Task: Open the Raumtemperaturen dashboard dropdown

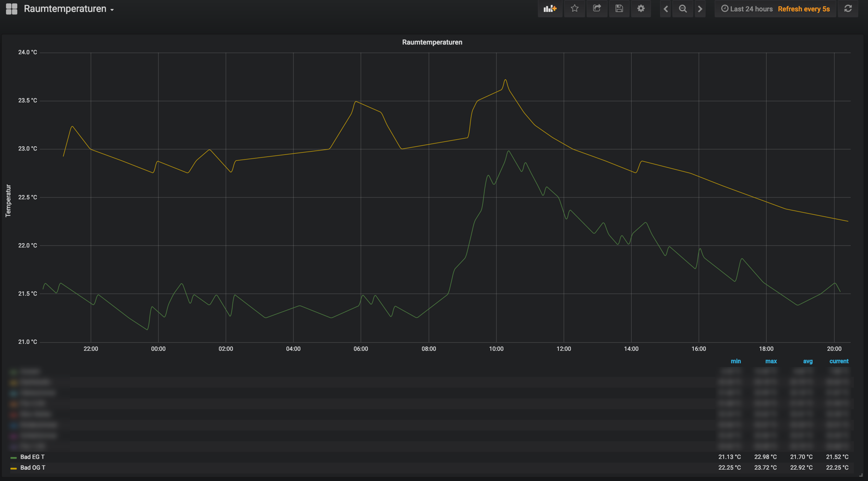Action: click(x=69, y=9)
